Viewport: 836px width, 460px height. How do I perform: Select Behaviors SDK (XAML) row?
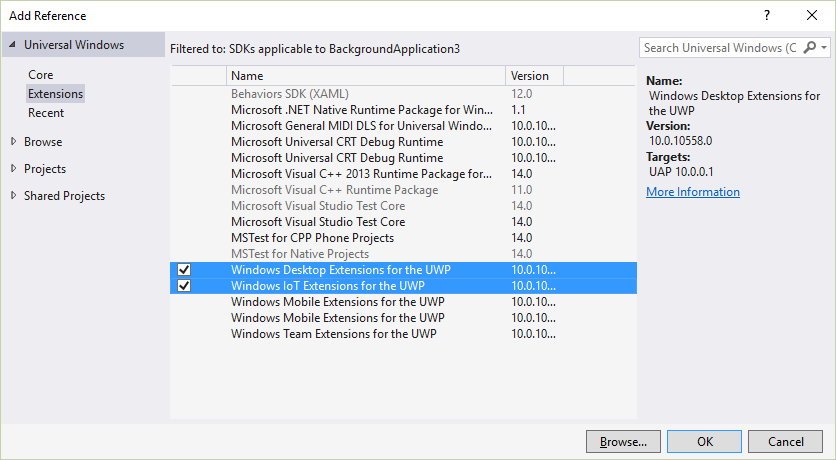tap(403, 94)
